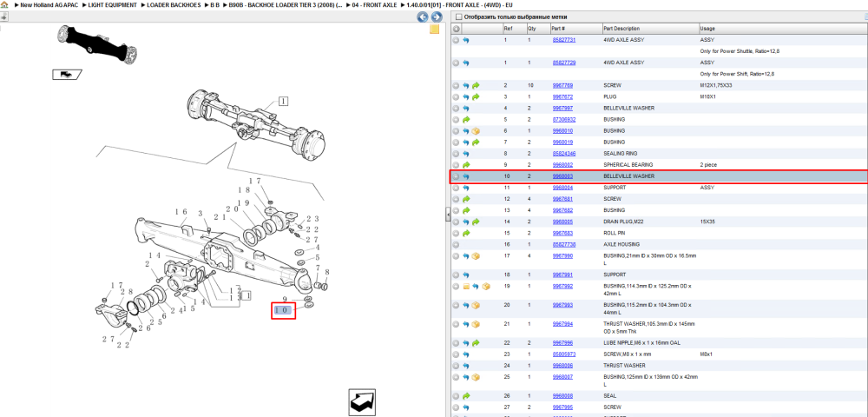This screenshot has width=868, height=417.
Task: Click green arrow icon in LUBE NIPPLE row
Action: [476, 343]
